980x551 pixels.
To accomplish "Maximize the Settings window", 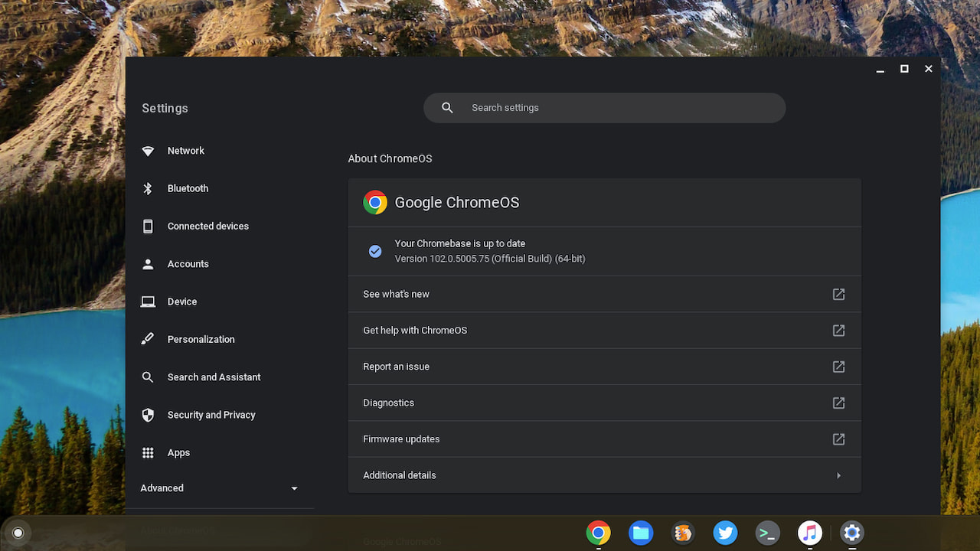I will click(x=904, y=69).
